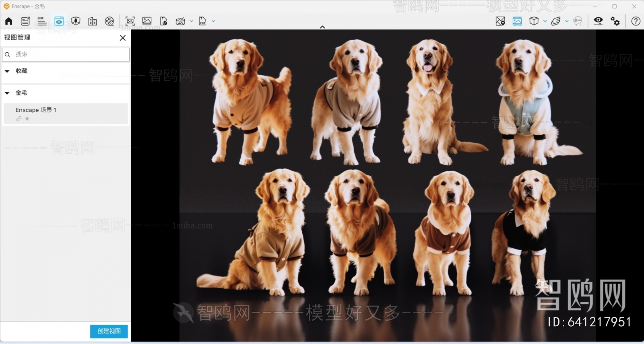Screen dimensions: 644x344
Task: Click the file export check icon
Action: tap(163, 21)
